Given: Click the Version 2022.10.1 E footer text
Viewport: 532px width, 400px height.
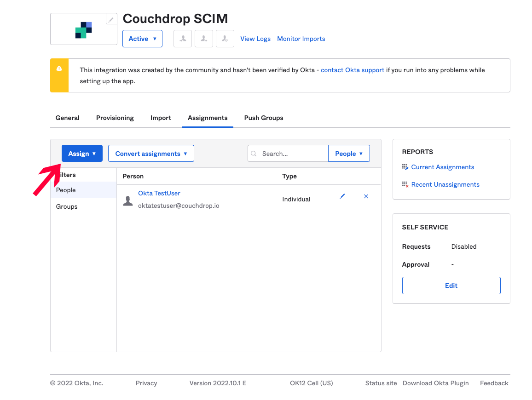Looking at the screenshot, I should click(218, 383).
